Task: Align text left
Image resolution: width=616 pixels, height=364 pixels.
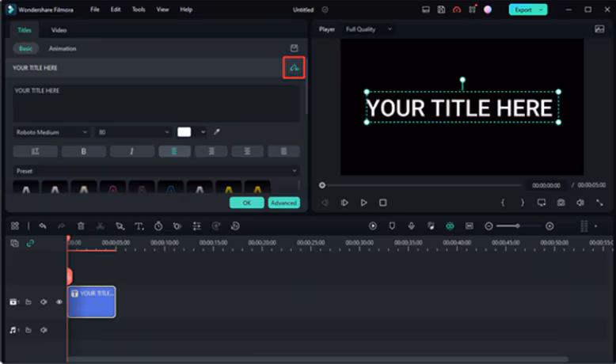Action: click(x=174, y=151)
